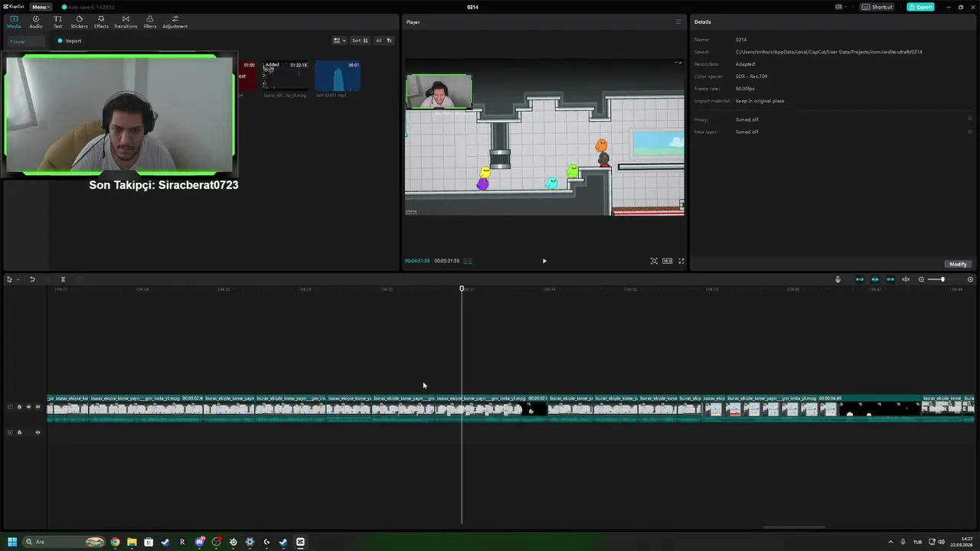Lock the main video track
Screen dimensions: 980x551
click(19, 407)
